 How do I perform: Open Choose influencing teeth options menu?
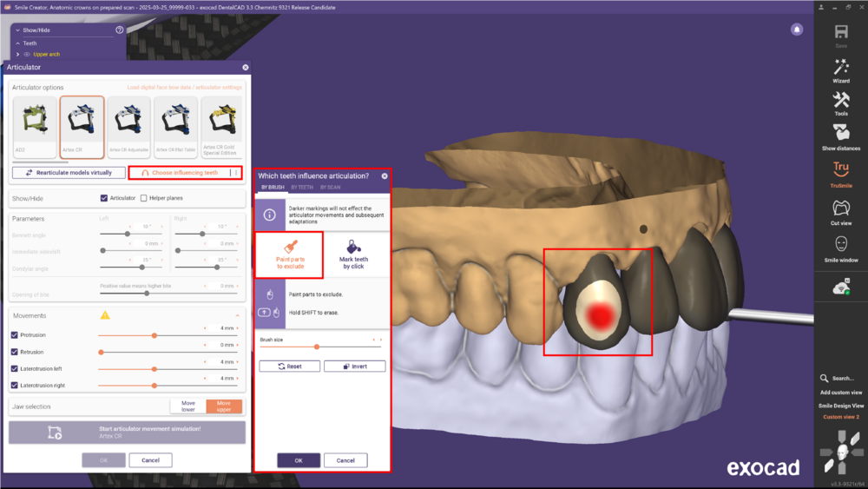236,173
